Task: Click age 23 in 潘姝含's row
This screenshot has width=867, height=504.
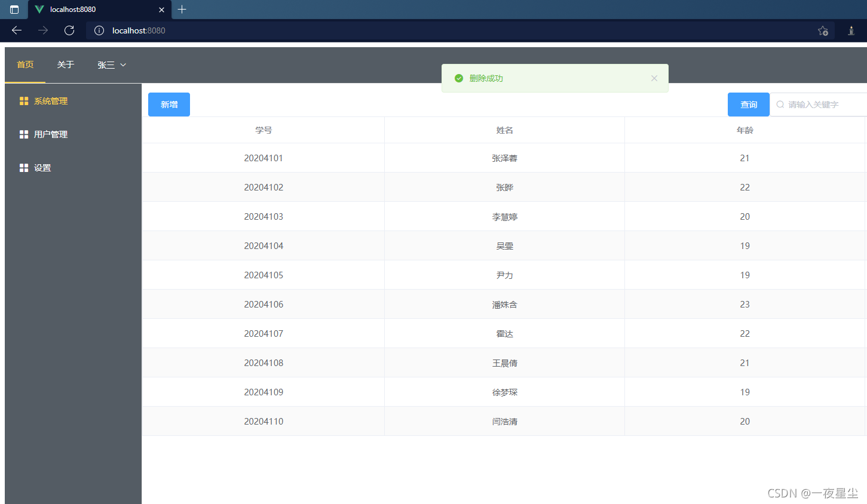Action: (x=745, y=305)
